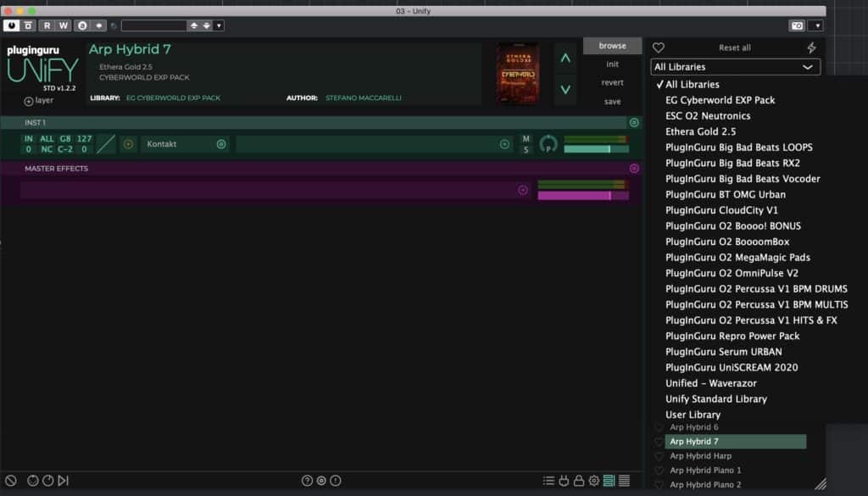
Task: Load previous patch with up arrow
Action: pos(565,58)
